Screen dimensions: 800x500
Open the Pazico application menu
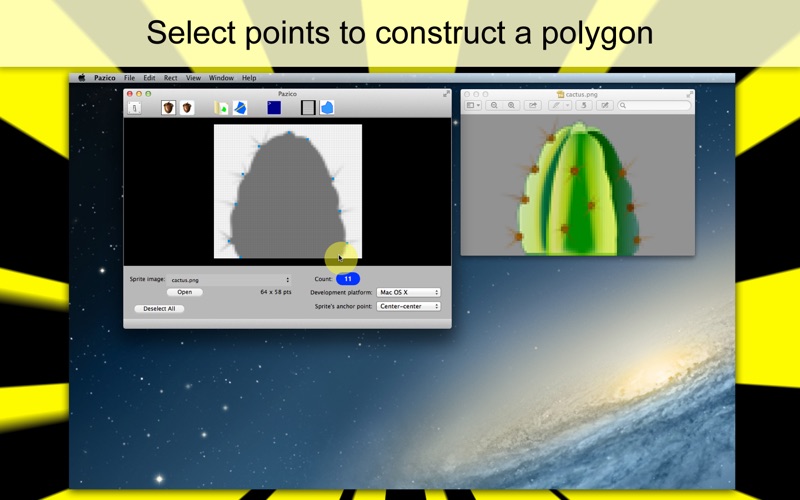point(105,78)
